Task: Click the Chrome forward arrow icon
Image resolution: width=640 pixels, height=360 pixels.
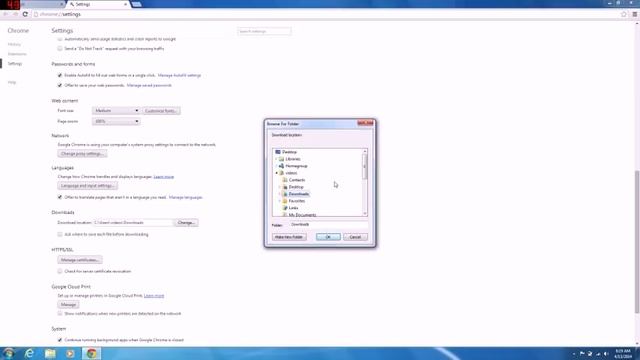Action: pyautogui.click(x=15, y=14)
